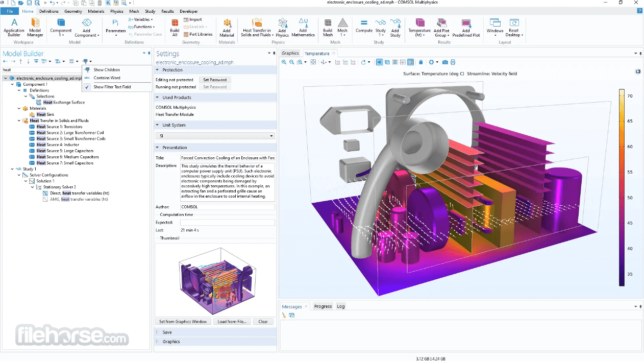The width and height of the screenshot is (644, 361).
Task: Open the Application Builder
Action: (x=14, y=27)
